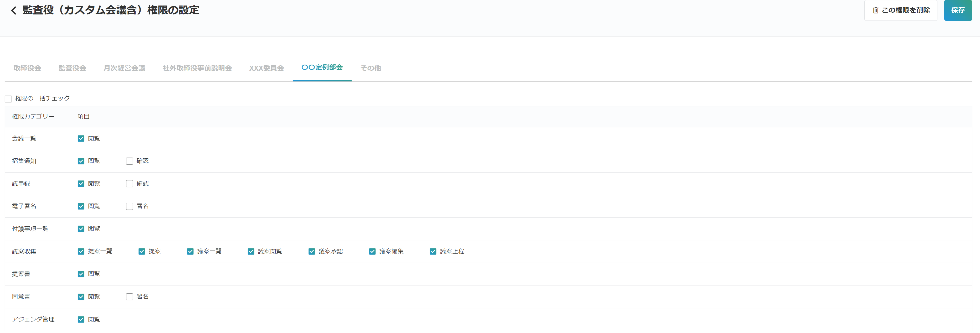The height and width of the screenshot is (333, 980).
Task: Select the 月次経営会議 tab
Action: click(x=124, y=68)
